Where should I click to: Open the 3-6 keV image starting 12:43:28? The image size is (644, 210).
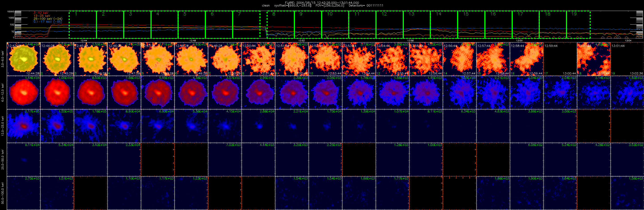pyautogui.click(x=23, y=59)
